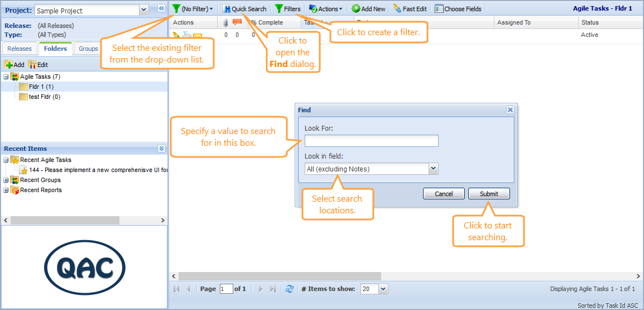Collapse Recent Agile Tasks node
The height and width of the screenshot is (310, 644).
(6, 160)
